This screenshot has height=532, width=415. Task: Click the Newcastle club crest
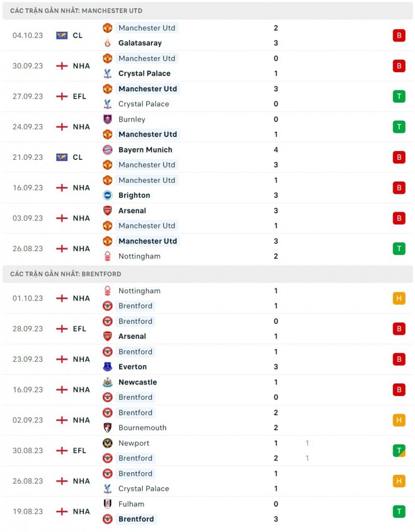(107, 382)
